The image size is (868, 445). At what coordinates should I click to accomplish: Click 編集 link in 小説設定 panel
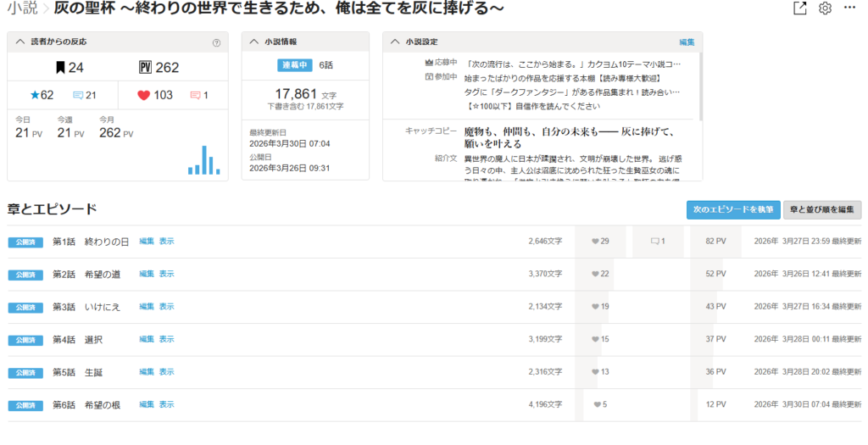tap(687, 42)
